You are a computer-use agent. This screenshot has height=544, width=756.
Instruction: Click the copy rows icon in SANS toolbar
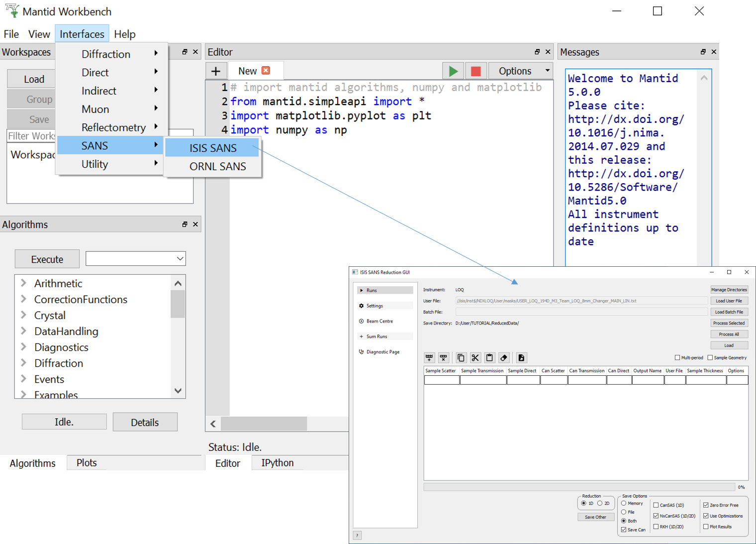(461, 357)
